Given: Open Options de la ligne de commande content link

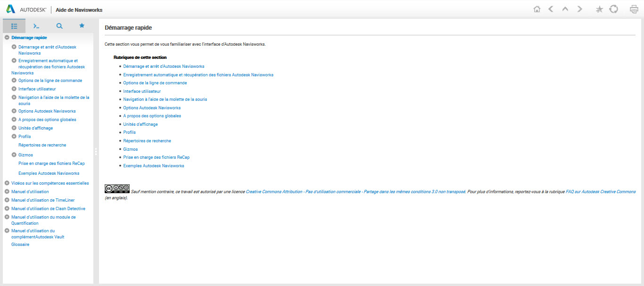Looking at the screenshot, I should pyautogui.click(x=155, y=83).
